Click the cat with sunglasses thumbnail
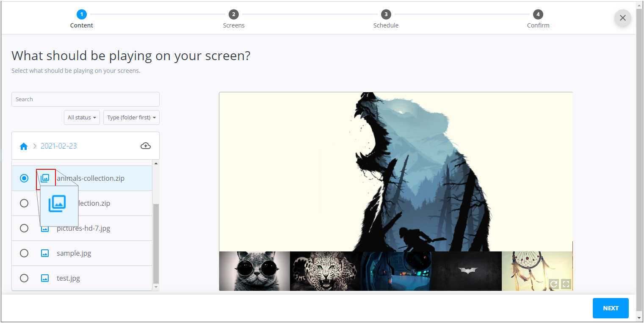The image size is (644, 323). [254, 271]
